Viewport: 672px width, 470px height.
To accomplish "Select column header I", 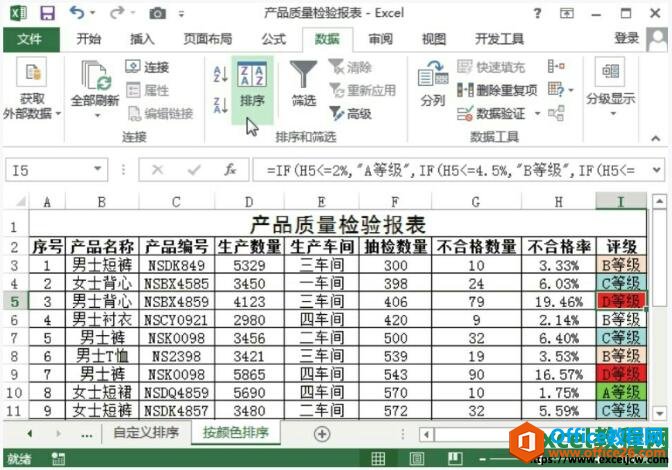I will (621, 201).
